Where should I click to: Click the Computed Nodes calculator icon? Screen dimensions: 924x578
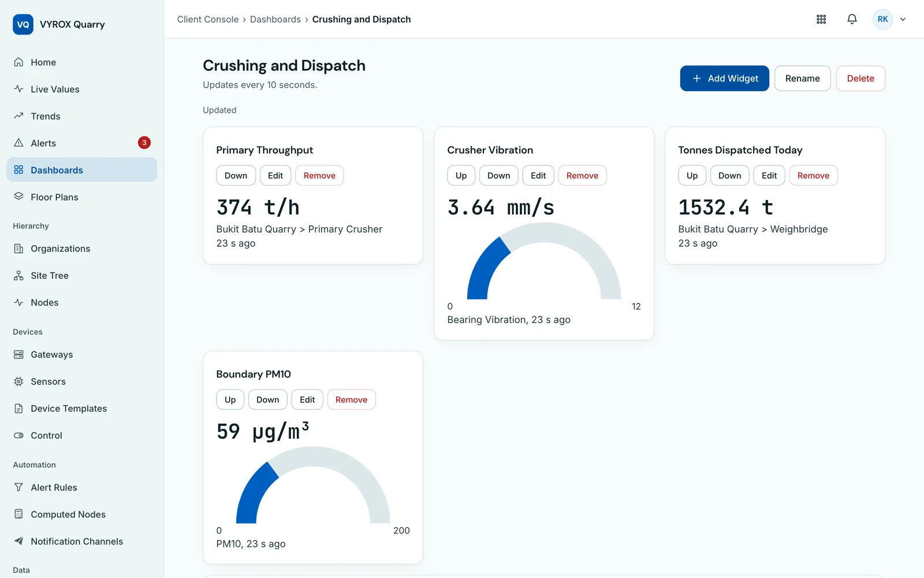(x=18, y=514)
